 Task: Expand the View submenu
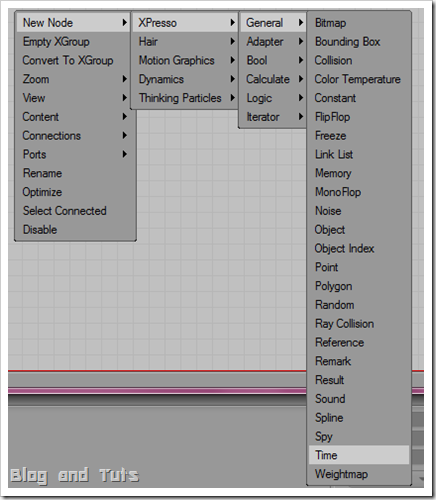pyautogui.click(x=75, y=98)
